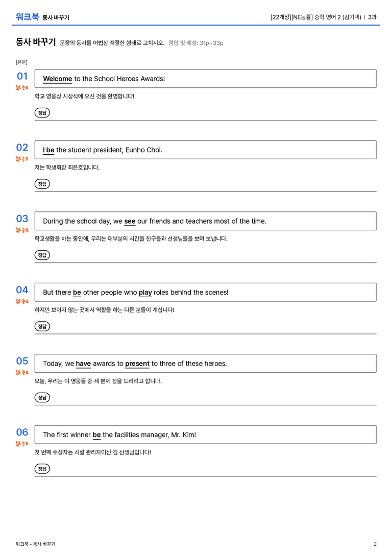Screen dimensions: 392x555
Task: Click the 중요 star icon under question 01
Action: pos(22,88)
